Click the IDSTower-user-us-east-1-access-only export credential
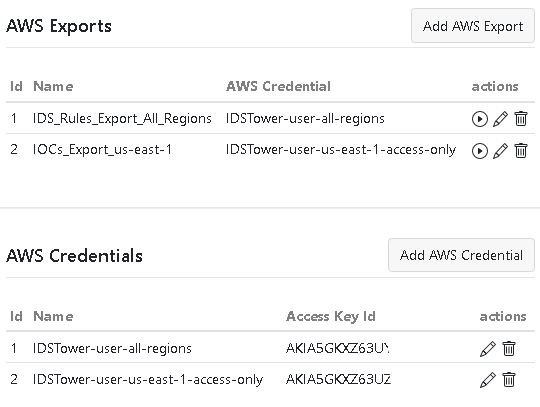Viewport: 540px width, 407px height. click(x=341, y=150)
